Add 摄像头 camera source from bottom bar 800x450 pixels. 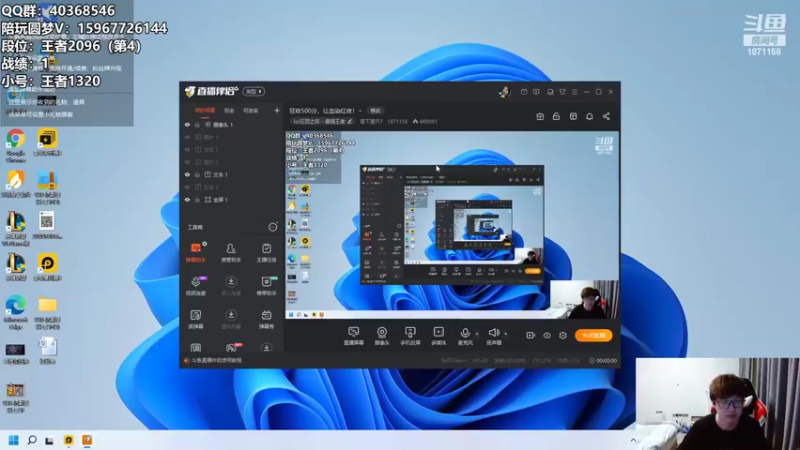pos(382,336)
